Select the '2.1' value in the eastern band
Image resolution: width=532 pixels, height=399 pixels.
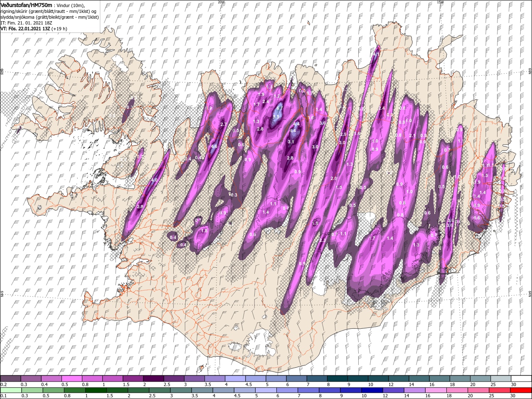point(412,136)
